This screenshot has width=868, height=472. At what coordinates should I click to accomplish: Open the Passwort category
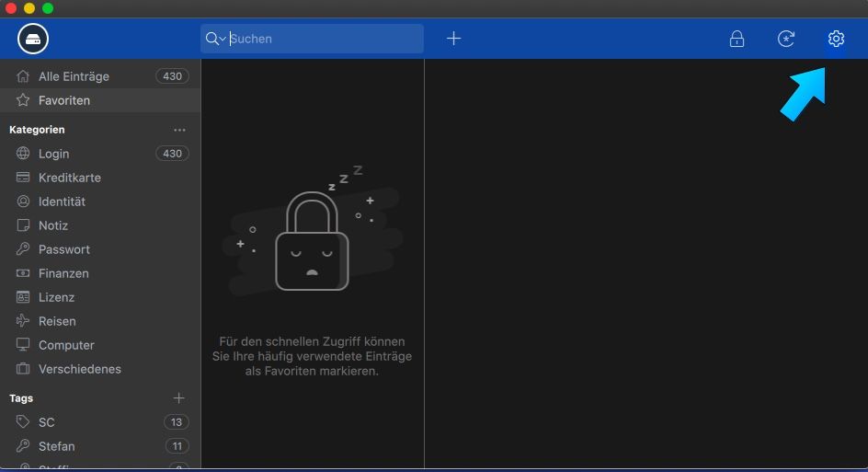[x=64, y=249]
